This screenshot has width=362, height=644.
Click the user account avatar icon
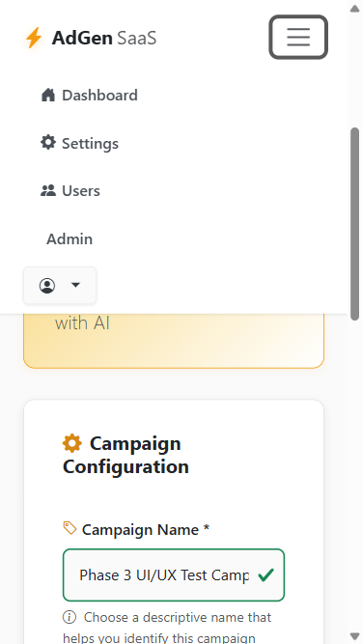coord(47,286)
